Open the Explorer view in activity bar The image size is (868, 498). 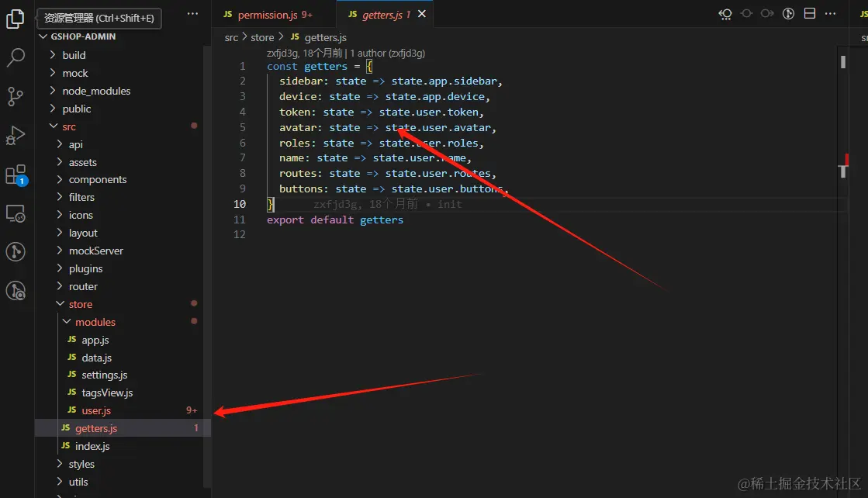[x=15, y=19]
